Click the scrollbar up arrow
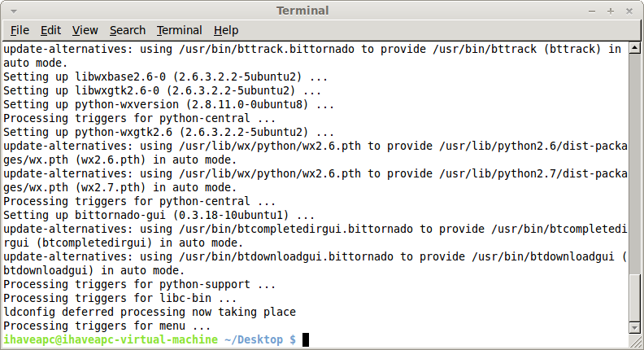 pos(634,48)
